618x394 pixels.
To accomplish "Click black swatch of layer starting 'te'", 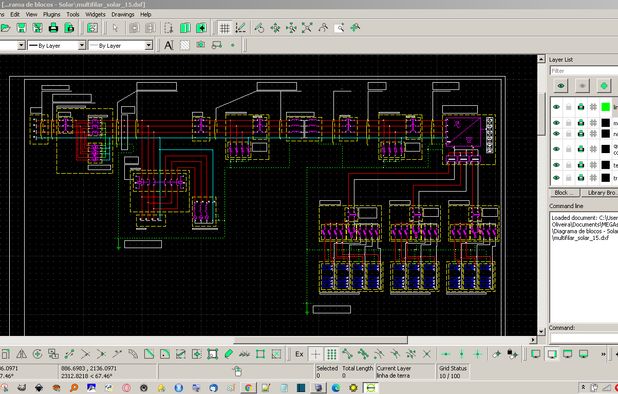I will tap(606, 165).
